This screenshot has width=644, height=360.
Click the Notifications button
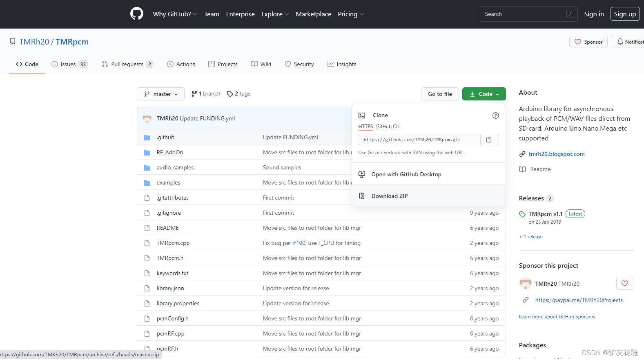628,42
